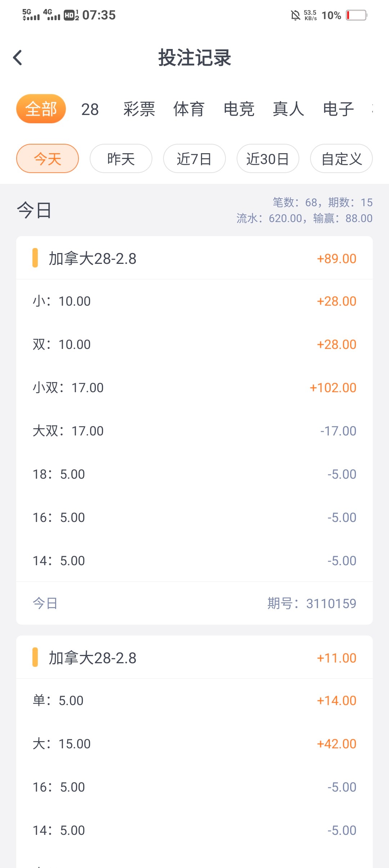Switch to the 电子 tab

[x=338, y=109]
